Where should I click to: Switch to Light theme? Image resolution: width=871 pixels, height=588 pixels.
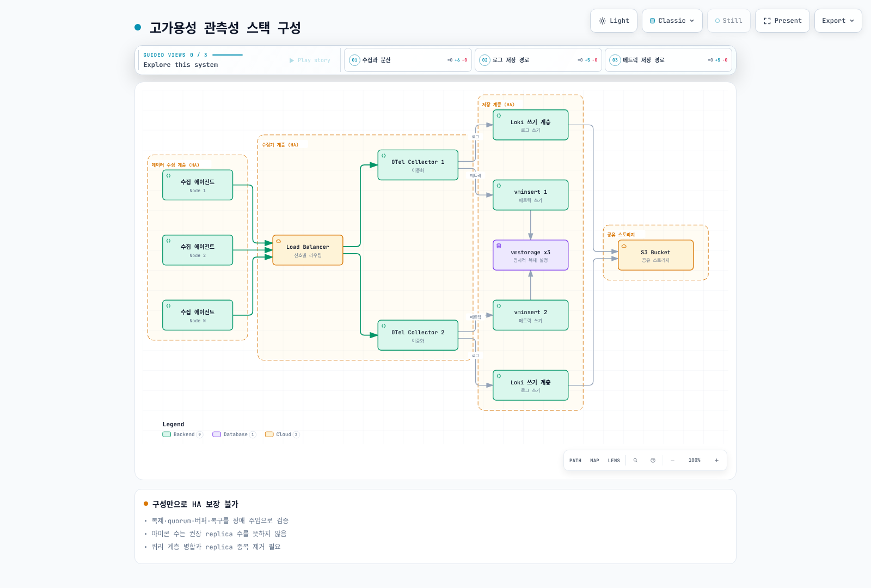click(x=614, y=21)
